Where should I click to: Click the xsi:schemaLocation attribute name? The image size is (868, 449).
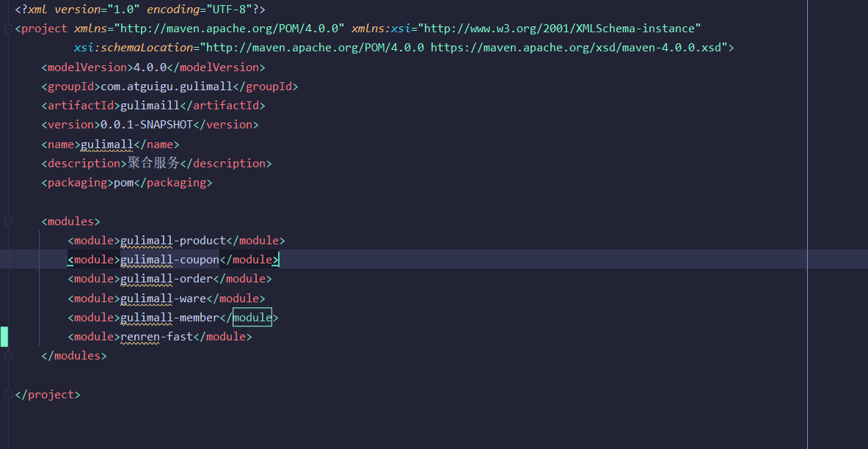coord(133,48)
